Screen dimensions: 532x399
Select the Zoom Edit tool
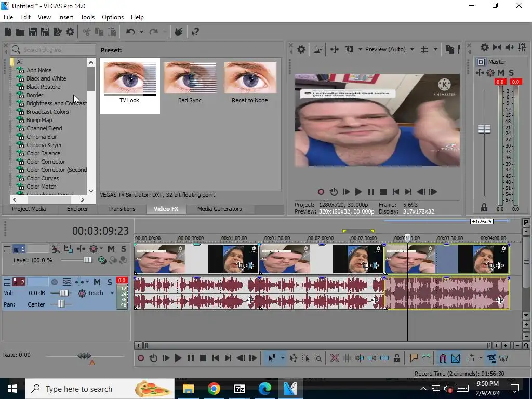[318, 358]
